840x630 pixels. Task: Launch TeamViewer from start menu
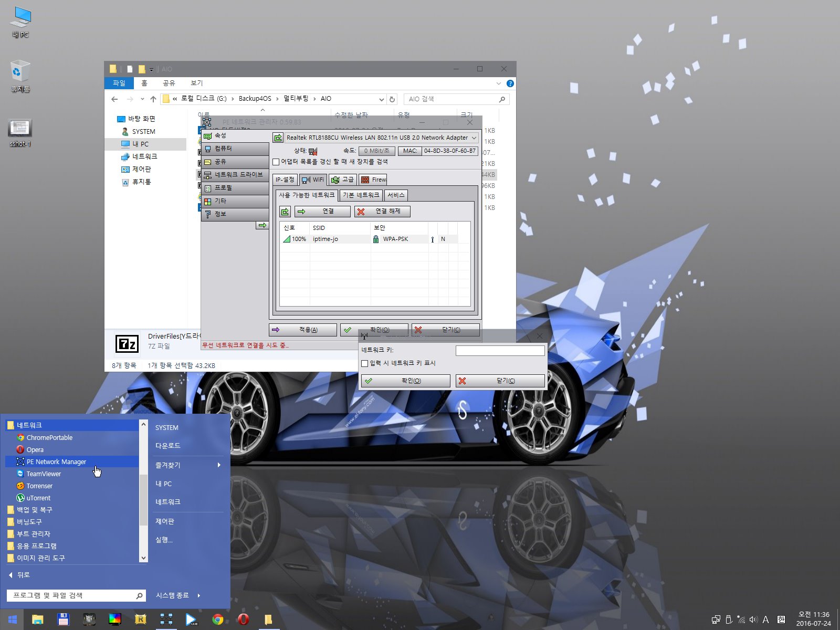pyautogui.click(x=44, y=474)
